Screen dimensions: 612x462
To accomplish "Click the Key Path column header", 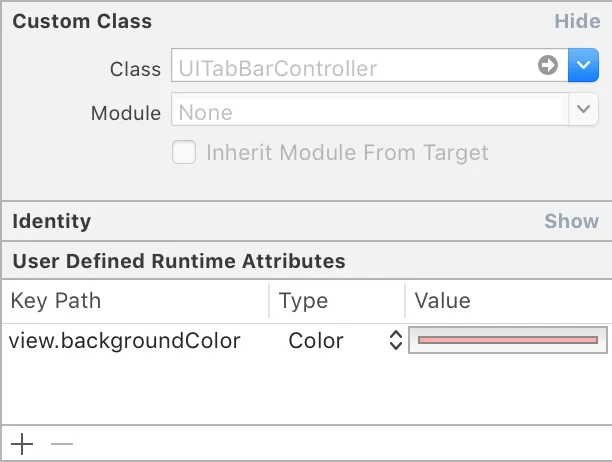I will coord(56,301).
